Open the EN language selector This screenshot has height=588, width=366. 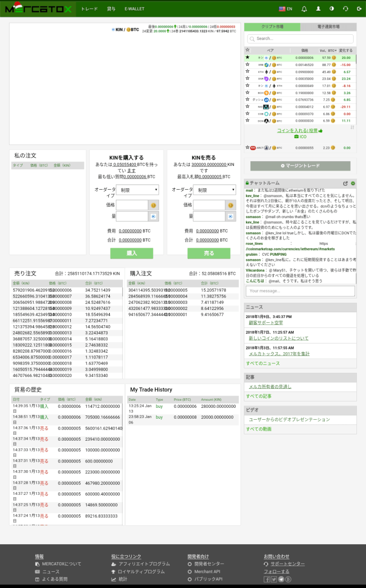(x=286, y=9)
